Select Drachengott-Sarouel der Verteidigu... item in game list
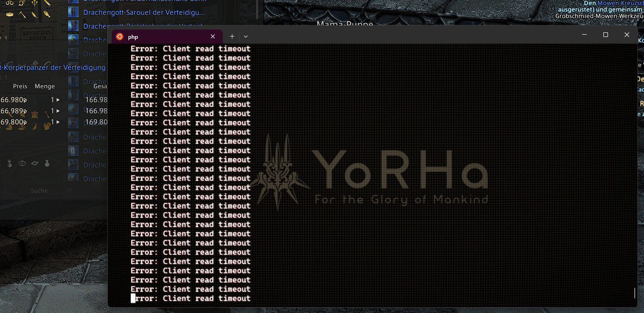Screen dimensions: 644x313 click(144, 12)
